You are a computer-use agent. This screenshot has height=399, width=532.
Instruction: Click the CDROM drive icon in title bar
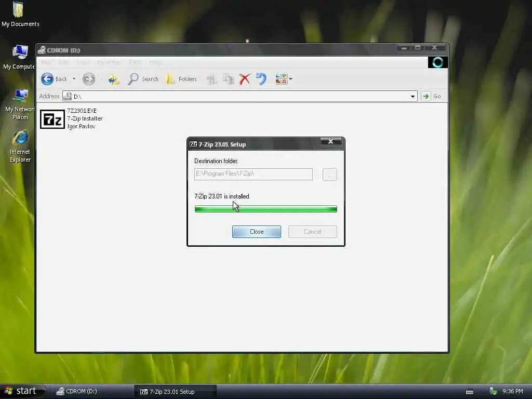tap(42, 50)
